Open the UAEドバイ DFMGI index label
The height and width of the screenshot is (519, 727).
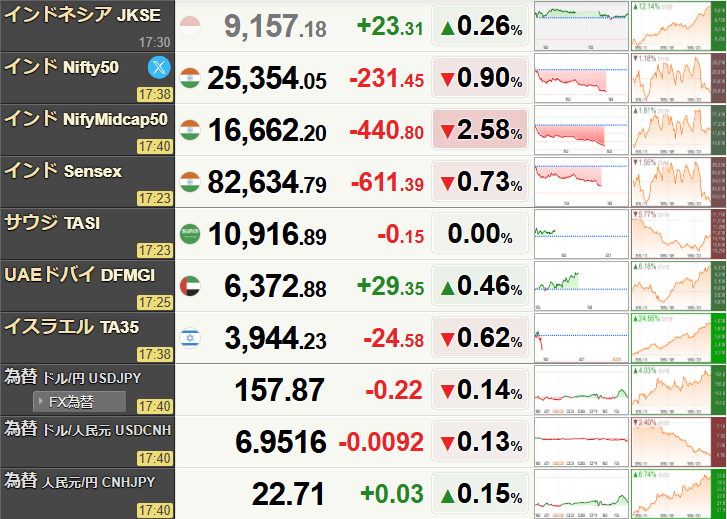(79, 275)
